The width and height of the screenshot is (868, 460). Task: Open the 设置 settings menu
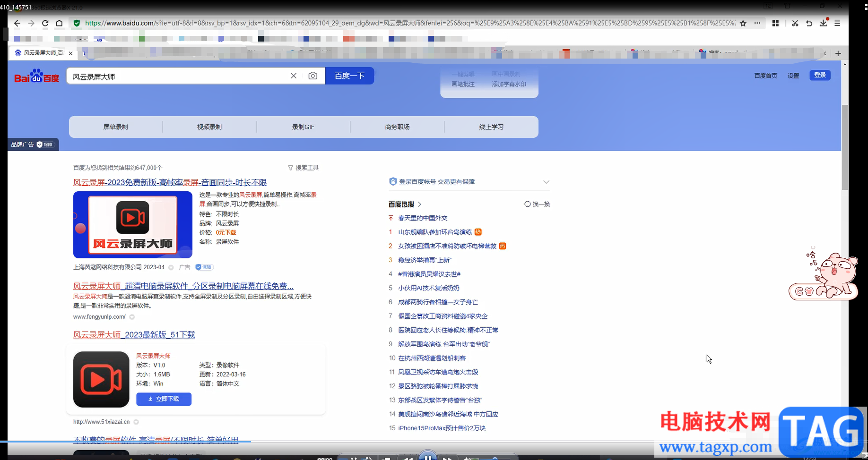[793, 76]
